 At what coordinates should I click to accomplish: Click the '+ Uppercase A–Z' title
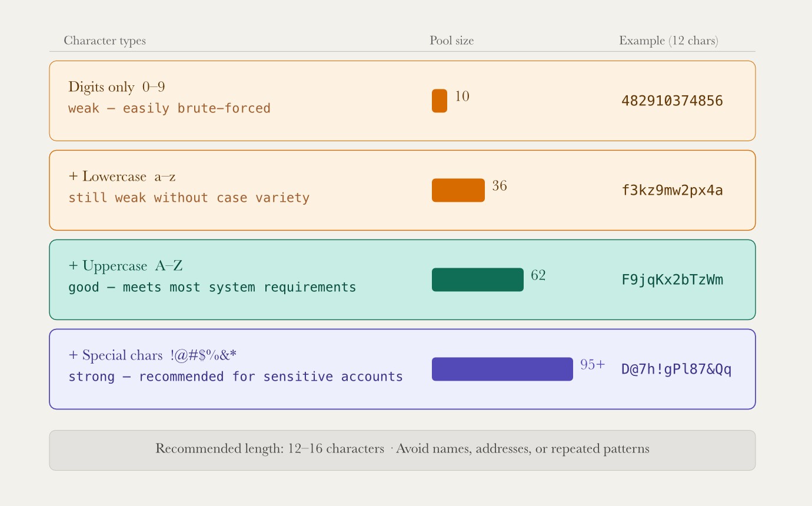point(125,266)
